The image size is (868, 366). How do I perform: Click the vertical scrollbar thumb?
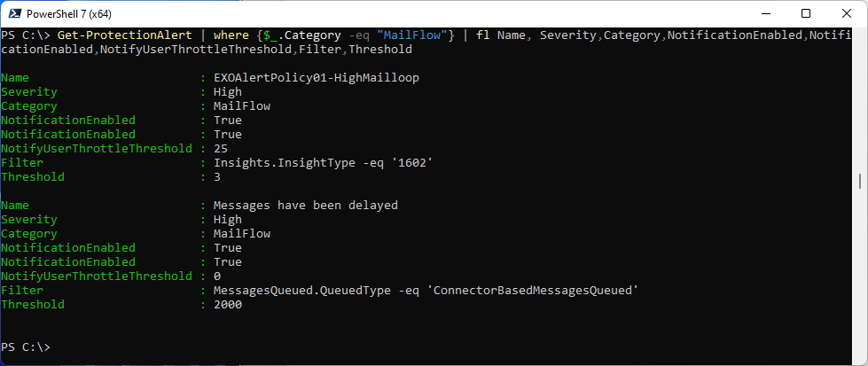(x=860, y=181)
